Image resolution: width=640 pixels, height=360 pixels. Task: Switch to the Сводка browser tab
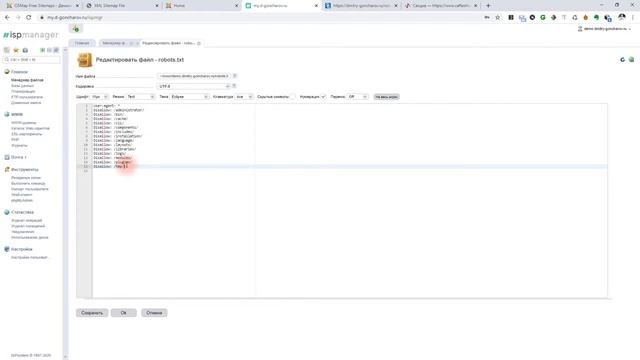tap(441, 6)
